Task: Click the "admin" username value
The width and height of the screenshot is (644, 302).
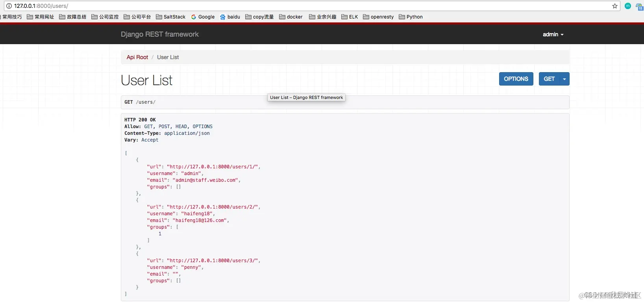Action: pos(191,173)
